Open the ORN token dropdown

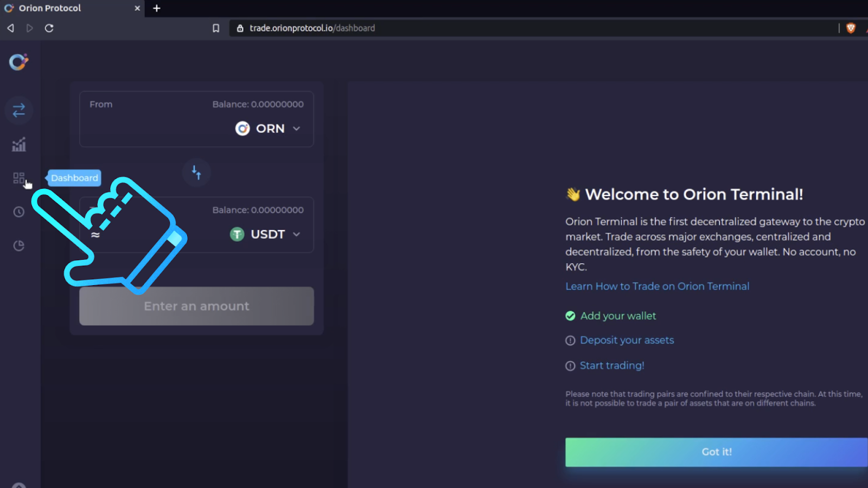click(x=268, y=129)
